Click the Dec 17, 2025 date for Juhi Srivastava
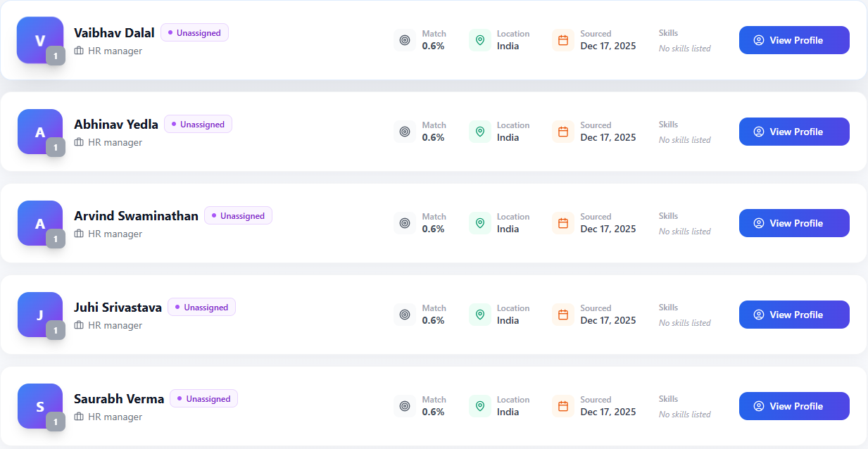The width and height of the screenshot is (868, 449). (x=608, y=321)
